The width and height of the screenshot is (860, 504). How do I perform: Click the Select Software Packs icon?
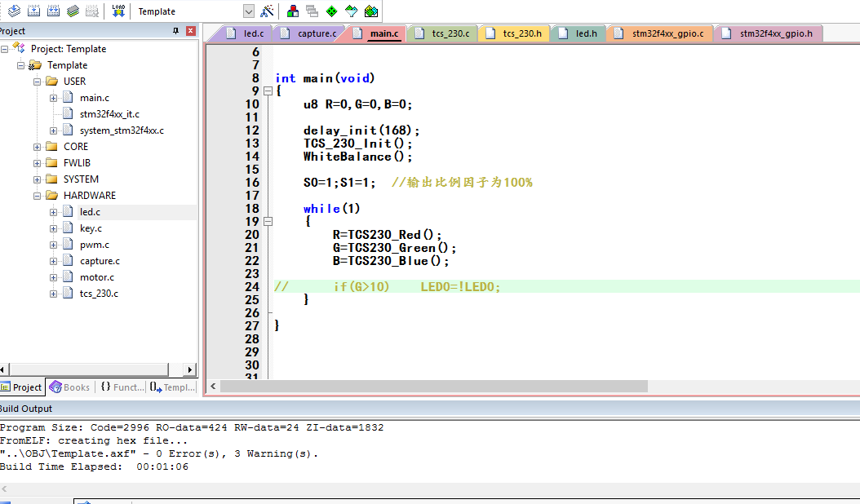click(x=352, y=11)
